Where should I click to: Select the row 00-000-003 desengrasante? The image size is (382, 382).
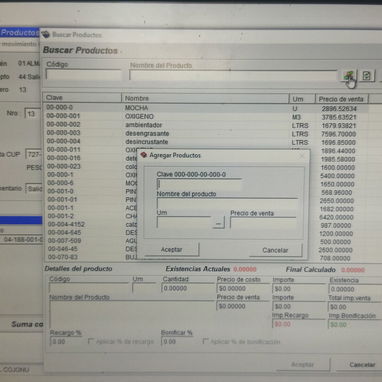[x=206, y=133]
